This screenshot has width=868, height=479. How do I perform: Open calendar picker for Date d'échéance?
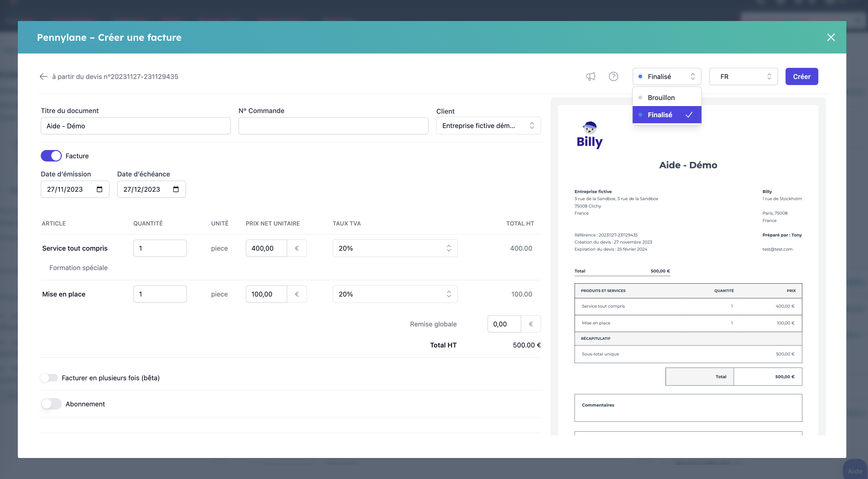tap(176, 189)
